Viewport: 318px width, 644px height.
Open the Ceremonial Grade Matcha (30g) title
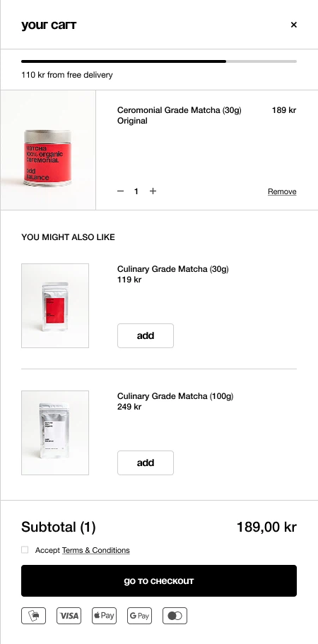(x=179, y=110)
